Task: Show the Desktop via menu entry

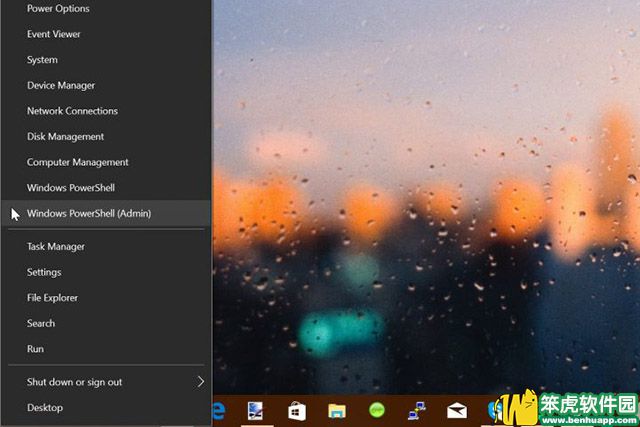Action: 106,408
